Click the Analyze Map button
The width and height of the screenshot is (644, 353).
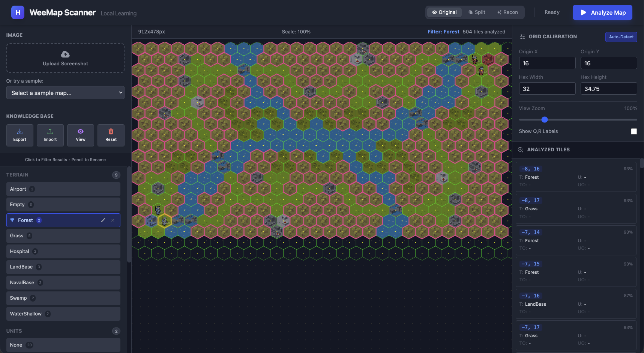[602, 12]
